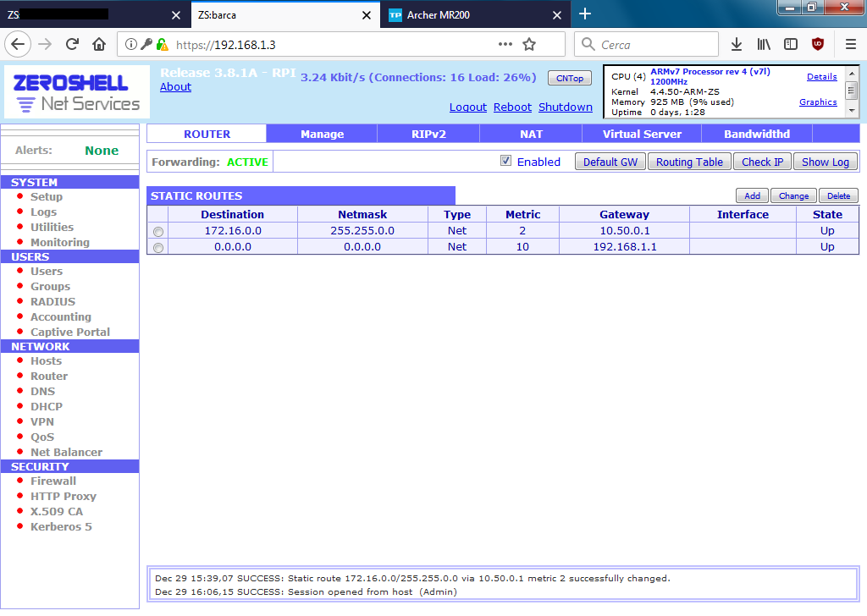Viewport: 867px width, 616px height.
Task: Toggle the sidebar view icon
Action: (x=791, y=44)
